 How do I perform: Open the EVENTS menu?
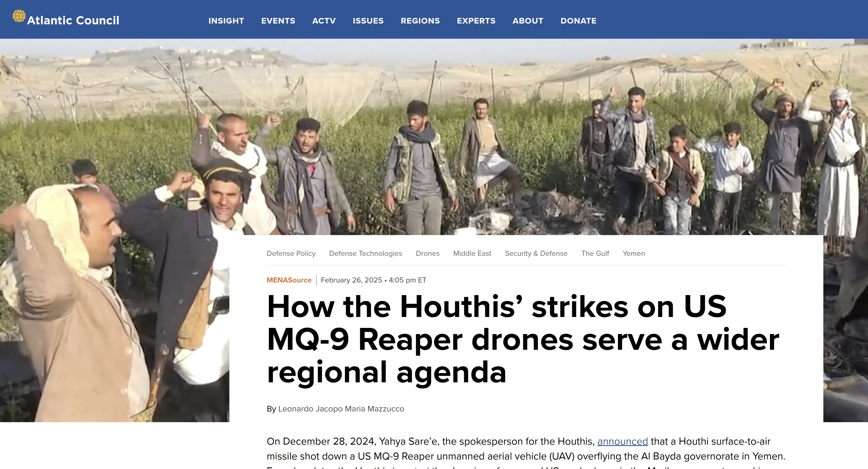[x=278, y=21]
